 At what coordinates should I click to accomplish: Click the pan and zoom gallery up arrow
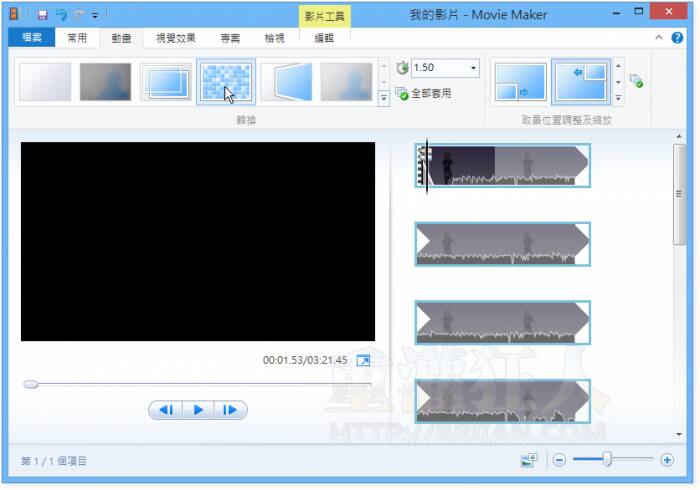click(618, 66)
